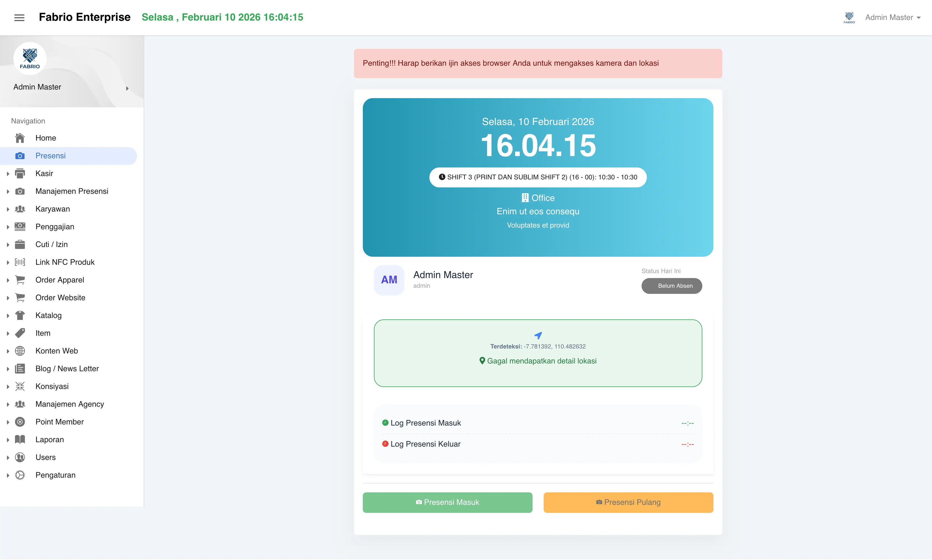This screenshot has height=560, width=932.
Task: Expand the Cuti / Izin submenu arrow
Action: [x=8, y=245]
